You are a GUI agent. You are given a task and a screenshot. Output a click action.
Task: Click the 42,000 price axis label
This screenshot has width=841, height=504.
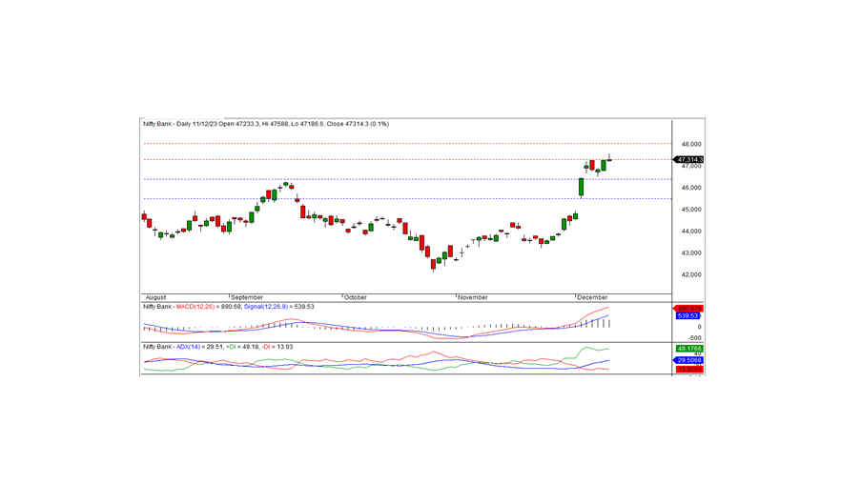(690, 274)
